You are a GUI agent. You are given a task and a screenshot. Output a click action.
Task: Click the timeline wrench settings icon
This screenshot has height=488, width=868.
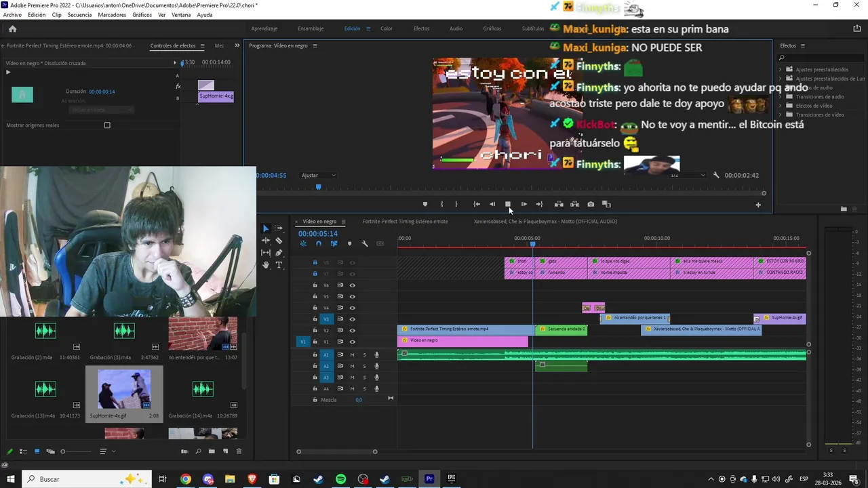point(365,244)
